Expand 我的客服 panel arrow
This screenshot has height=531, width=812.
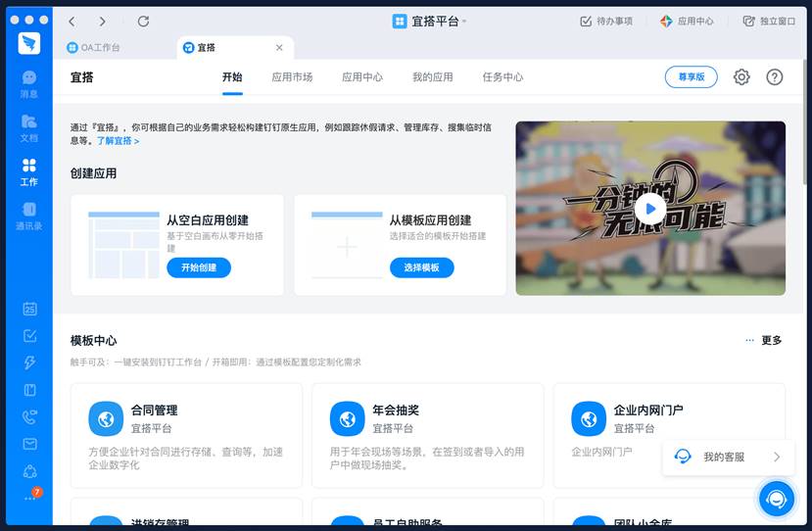pos(777,457)
